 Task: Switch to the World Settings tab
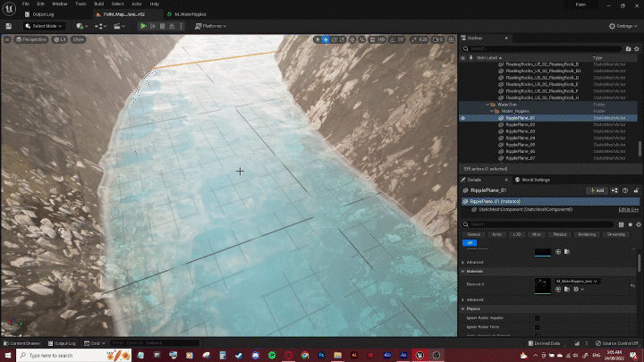(533, 180)
